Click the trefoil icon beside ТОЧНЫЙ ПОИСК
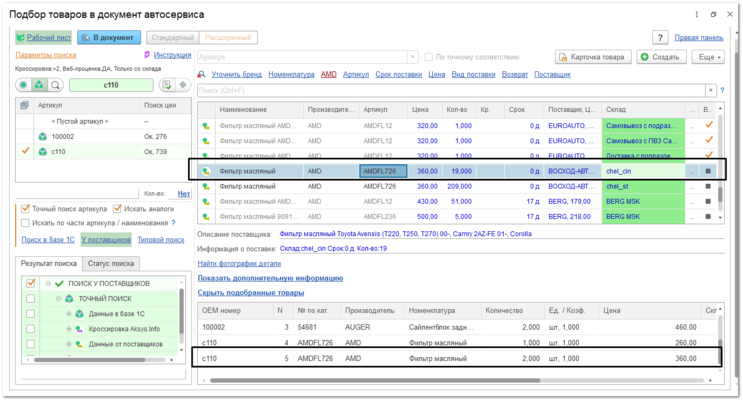Image resolution: width=743 pixels, height=401 pixels. [x=69, y=299]
